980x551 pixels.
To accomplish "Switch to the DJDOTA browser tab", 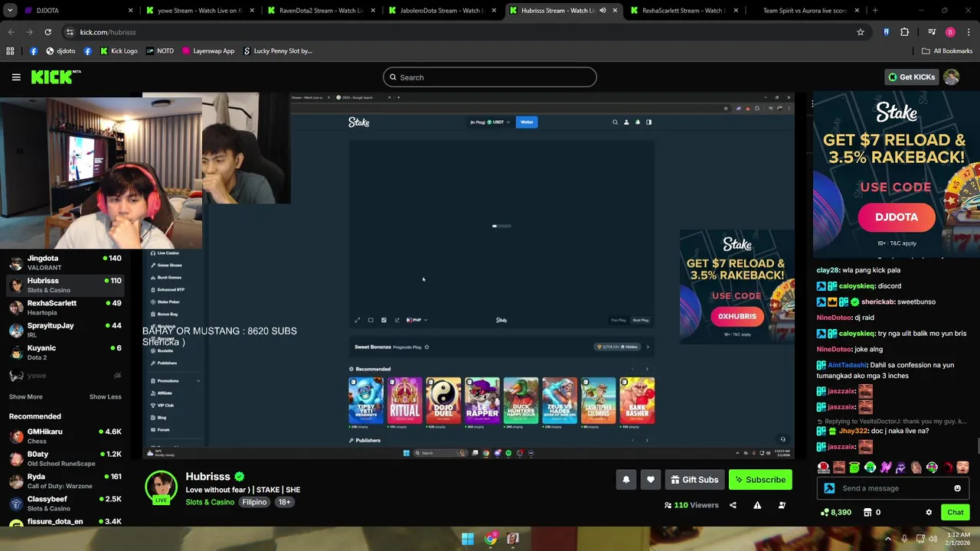I will click(x=77, y=11).
